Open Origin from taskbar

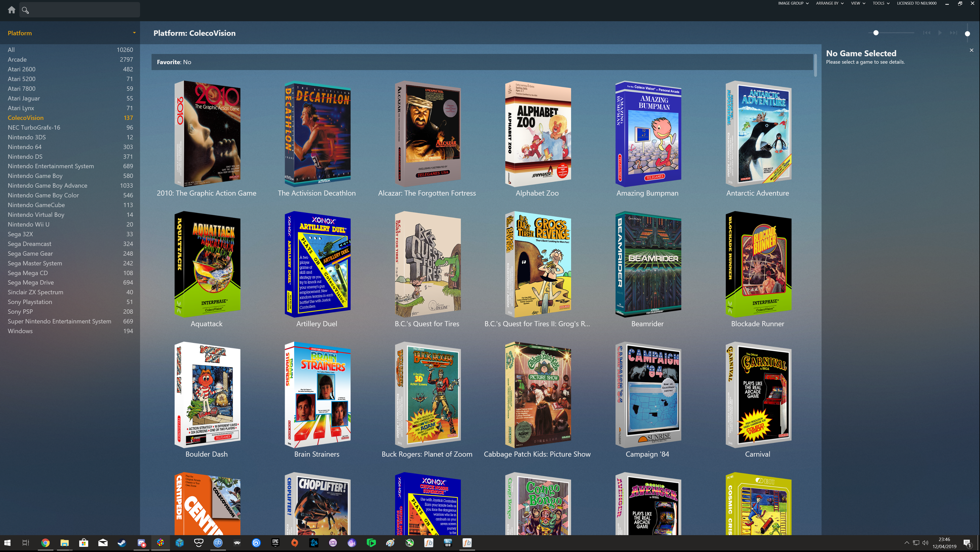294,543
